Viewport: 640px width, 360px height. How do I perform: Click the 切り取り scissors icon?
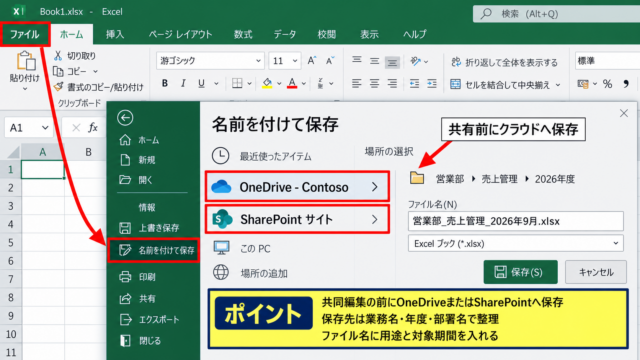point(58,56)
